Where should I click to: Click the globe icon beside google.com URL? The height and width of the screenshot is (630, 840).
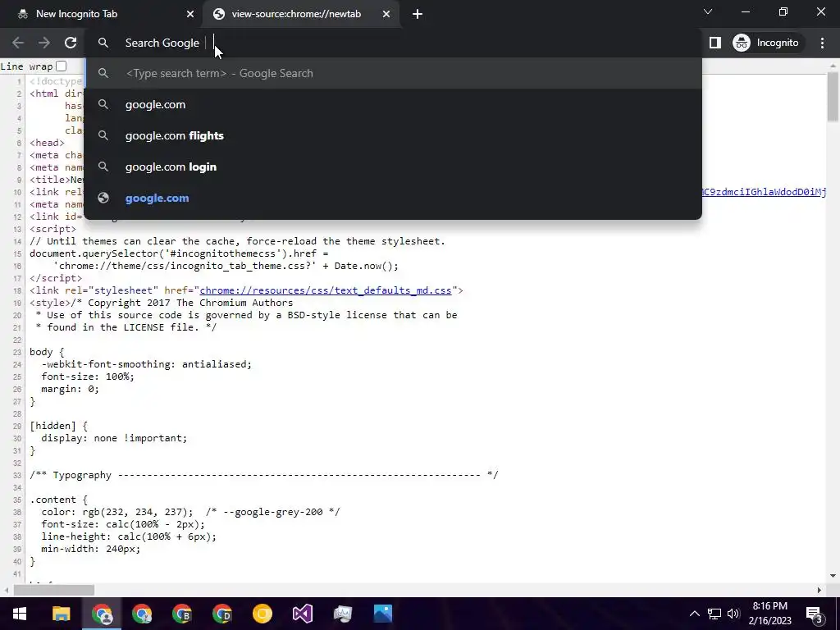[103, 199]
